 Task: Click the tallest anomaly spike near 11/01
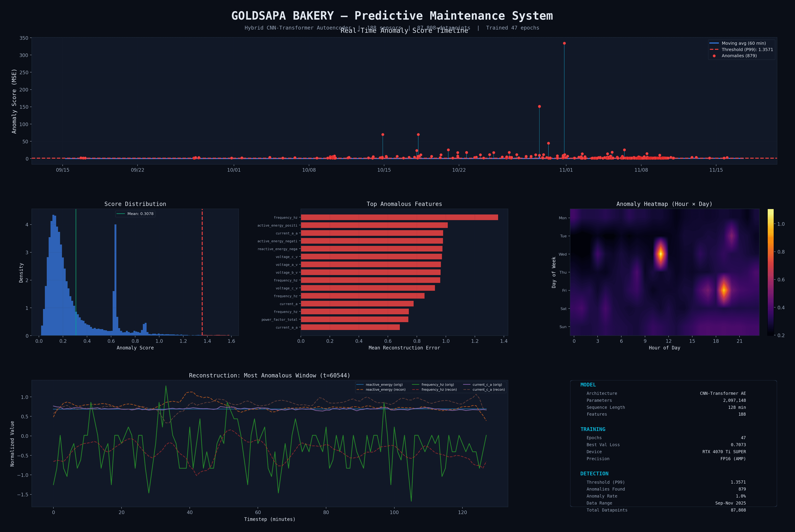point(564,43)
